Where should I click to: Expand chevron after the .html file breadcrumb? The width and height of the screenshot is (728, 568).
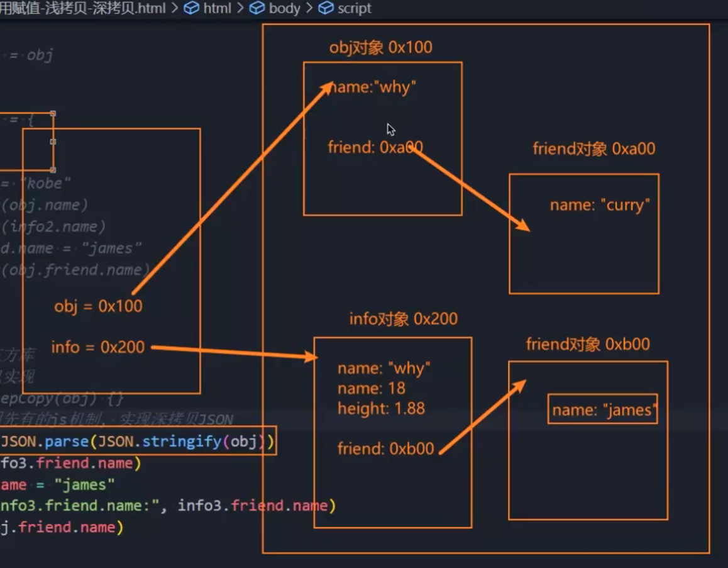[x=175, y=8]
